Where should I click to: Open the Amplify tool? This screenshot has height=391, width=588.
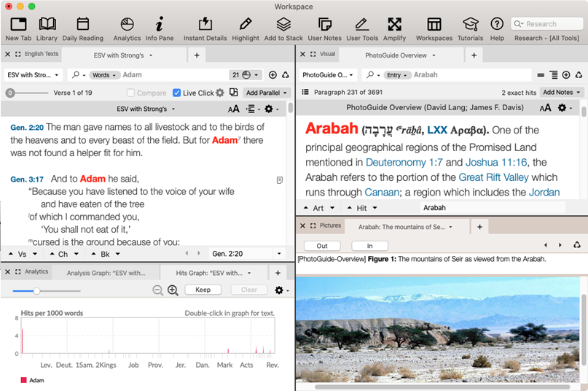coord(394,25)
